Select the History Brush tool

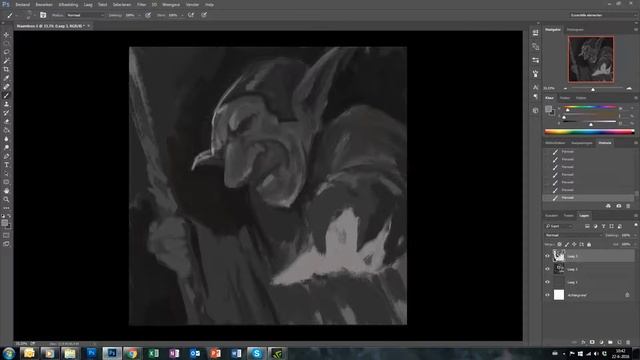(x=6, y=113)
